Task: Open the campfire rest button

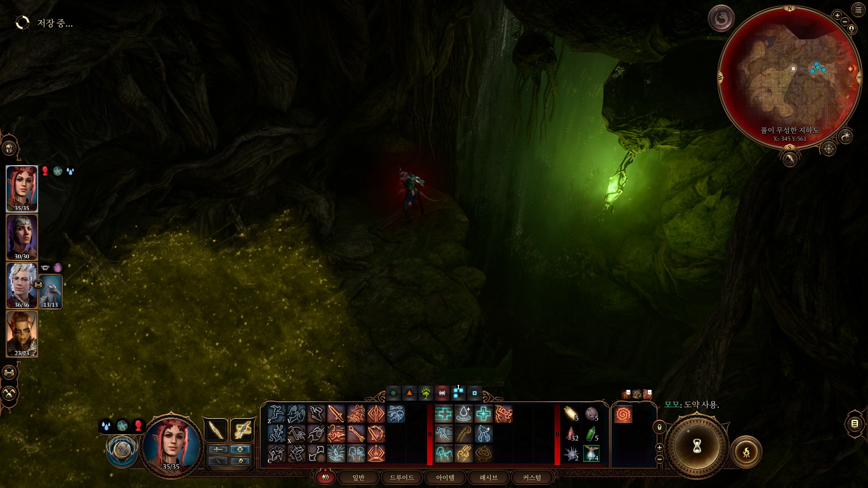Action: (x=746, y=451)
